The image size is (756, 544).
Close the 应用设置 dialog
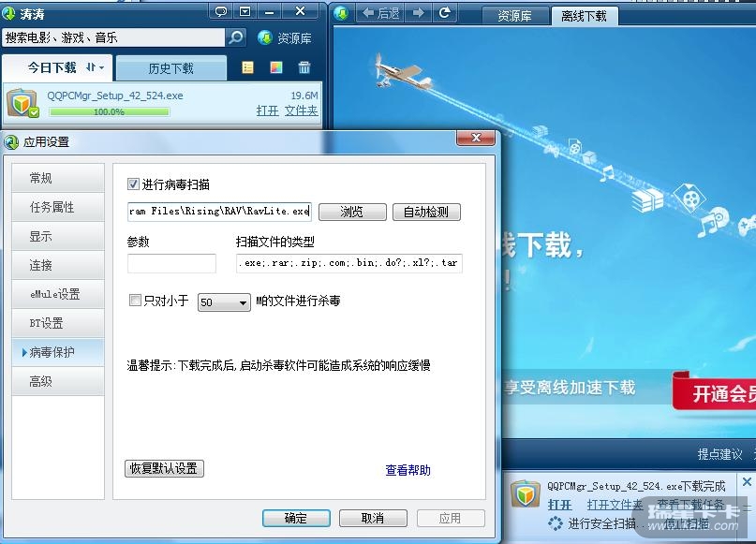(475, 138)
